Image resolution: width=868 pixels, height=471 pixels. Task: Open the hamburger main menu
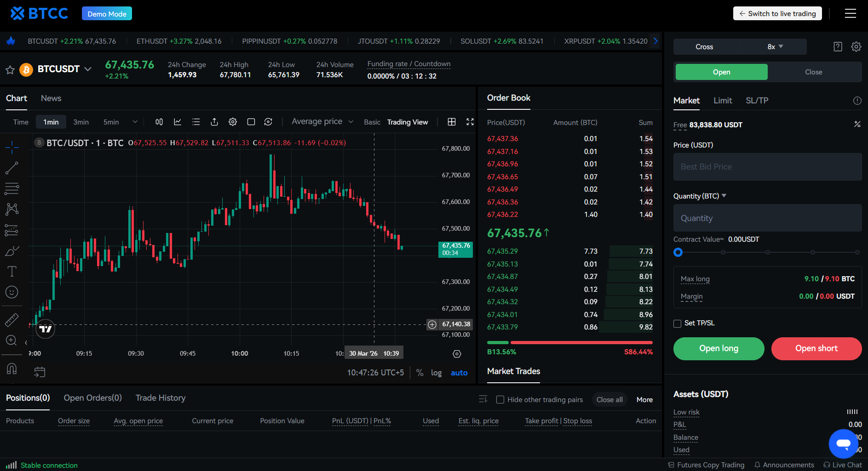click(851, 14)
